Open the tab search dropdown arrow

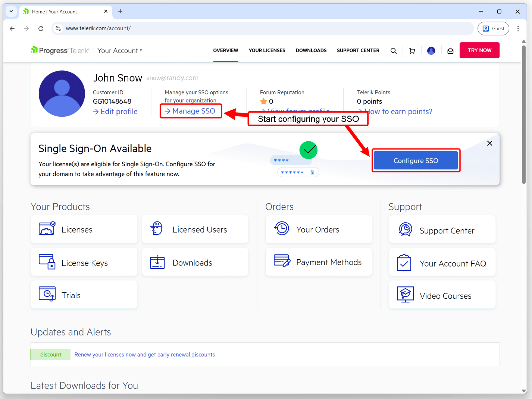(x=11, y=11)
